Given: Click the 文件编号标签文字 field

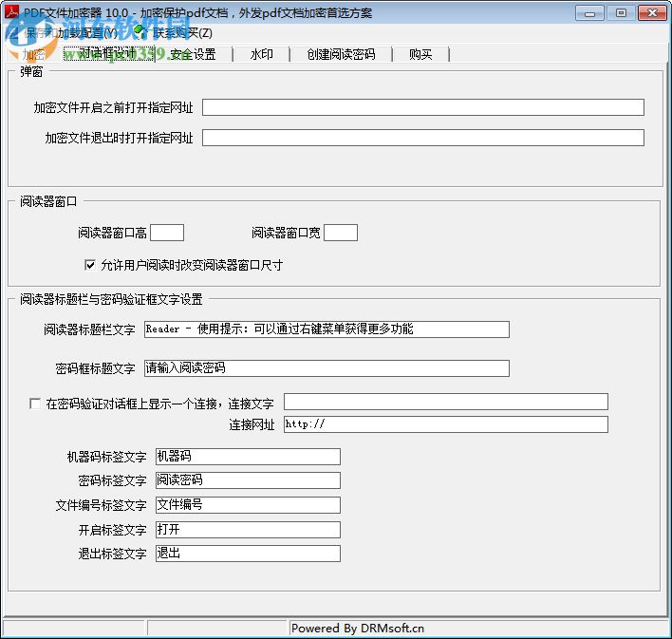Looking at the screenshot, I should [248, 505].
